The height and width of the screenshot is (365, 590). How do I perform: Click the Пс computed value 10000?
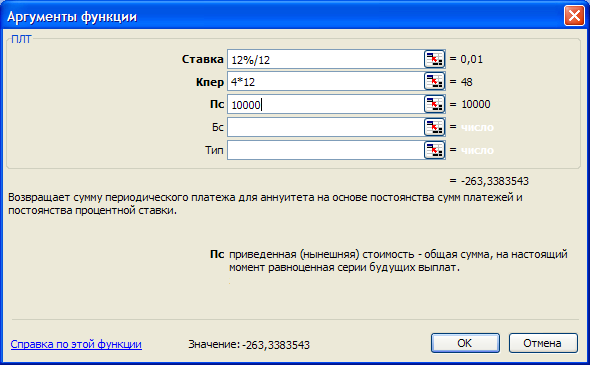(476, 104)
